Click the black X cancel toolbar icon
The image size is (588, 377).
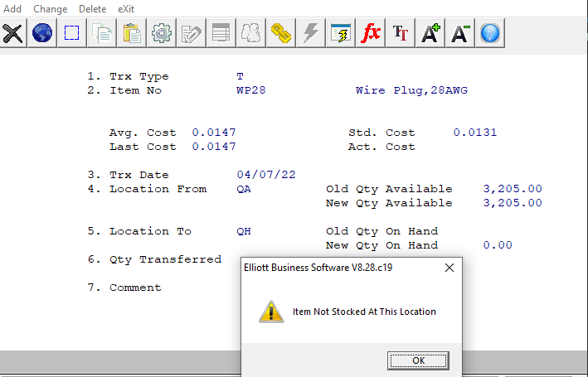point(12,33)
